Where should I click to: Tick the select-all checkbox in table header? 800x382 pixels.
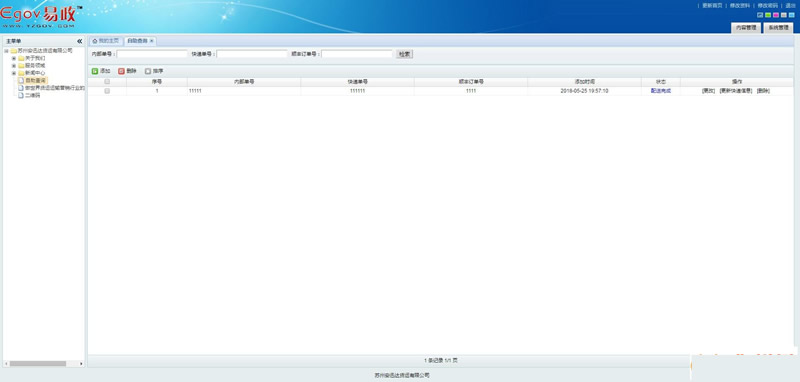pos(107,82)
